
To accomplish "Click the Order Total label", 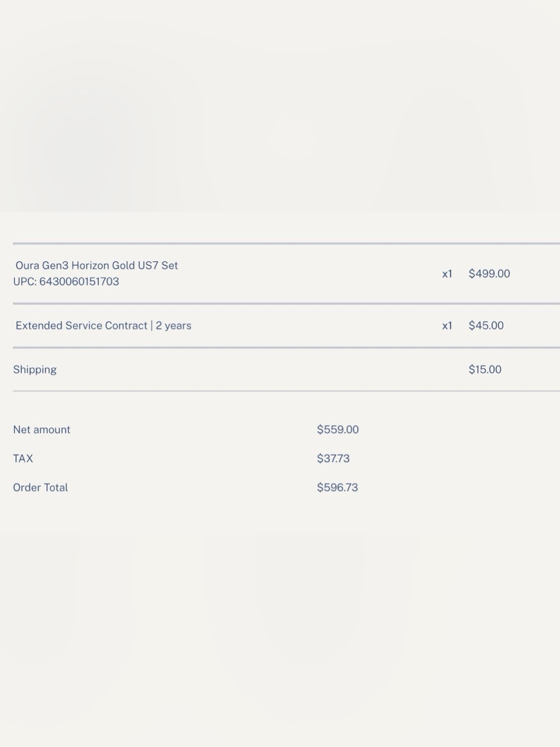I will [x=40, y=488].
